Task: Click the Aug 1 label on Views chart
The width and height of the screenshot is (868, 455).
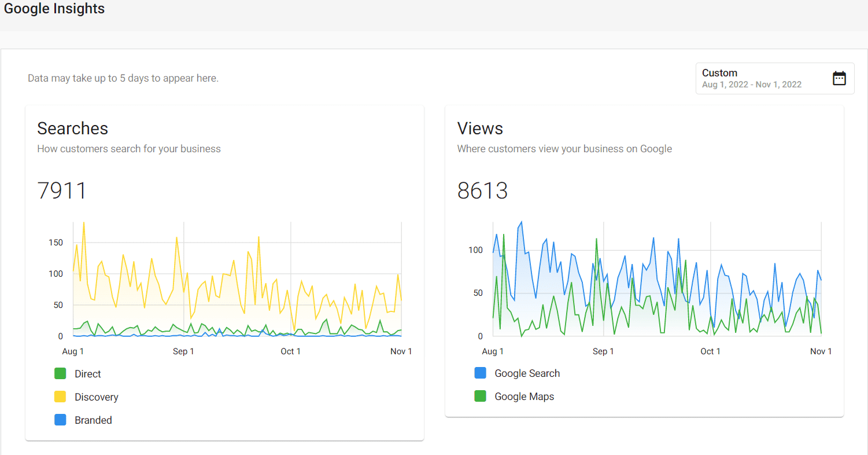Action: 493,351
